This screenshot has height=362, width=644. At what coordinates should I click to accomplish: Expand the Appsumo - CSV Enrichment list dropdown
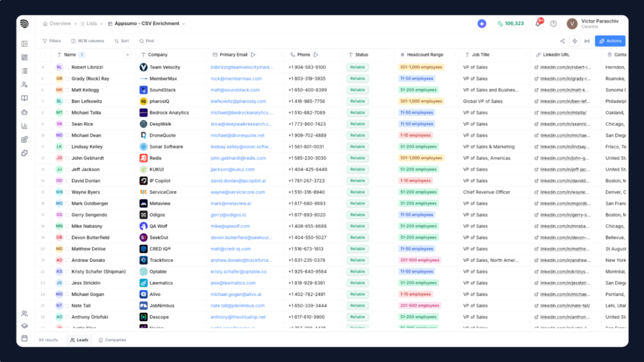pos(184,24)
